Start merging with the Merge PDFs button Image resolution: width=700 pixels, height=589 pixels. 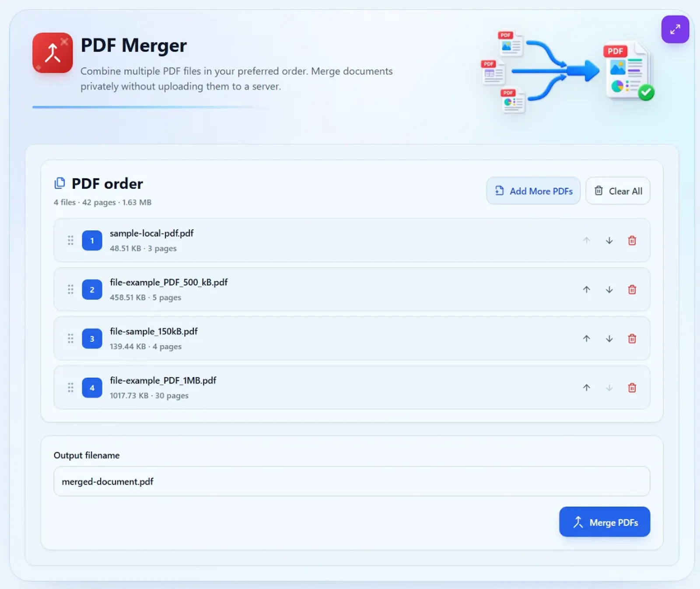pyautogui.click(x=605, y=522)
